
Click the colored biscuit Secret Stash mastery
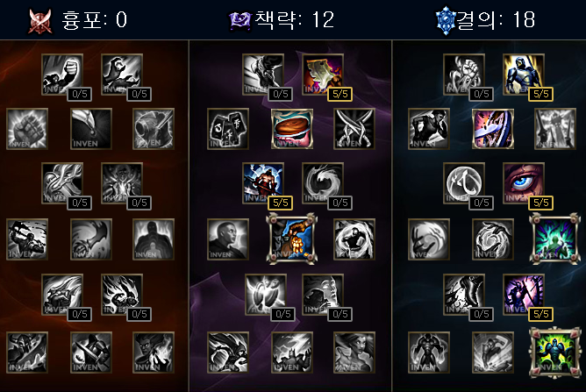(x=291, y=129)
